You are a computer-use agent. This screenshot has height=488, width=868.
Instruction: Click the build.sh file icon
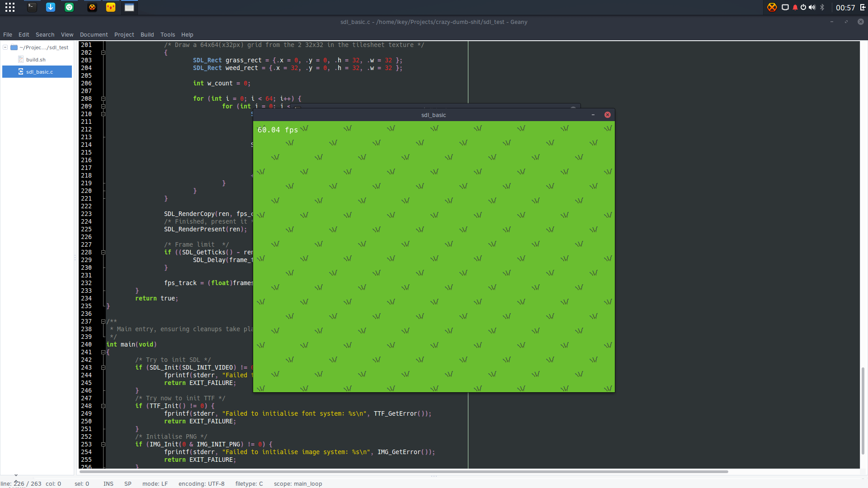21,59
